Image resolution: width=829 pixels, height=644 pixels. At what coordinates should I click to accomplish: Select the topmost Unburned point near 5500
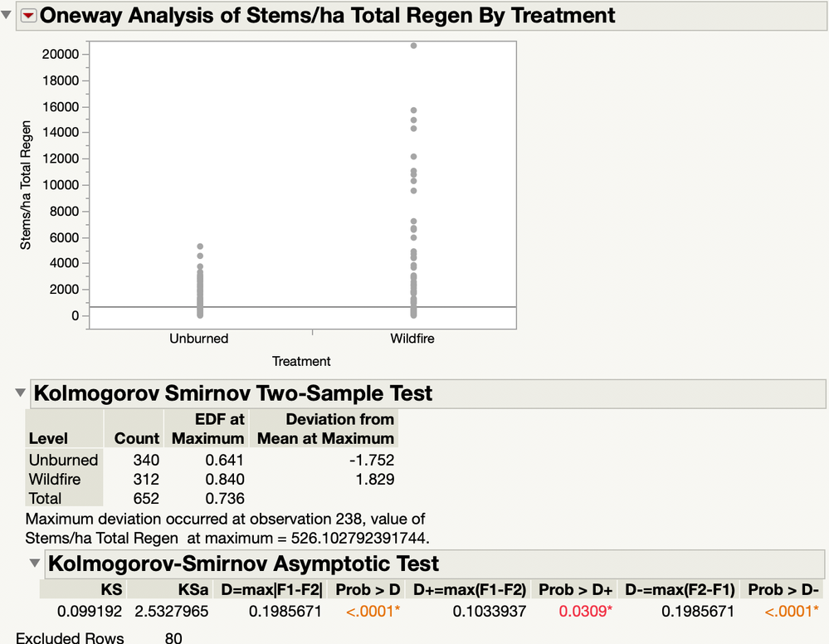199,246
